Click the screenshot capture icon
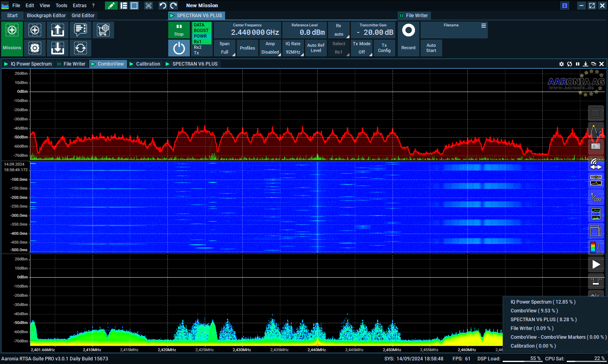This screenshot has height=364, width=608. pyautogui.click(x=149, y=6)
